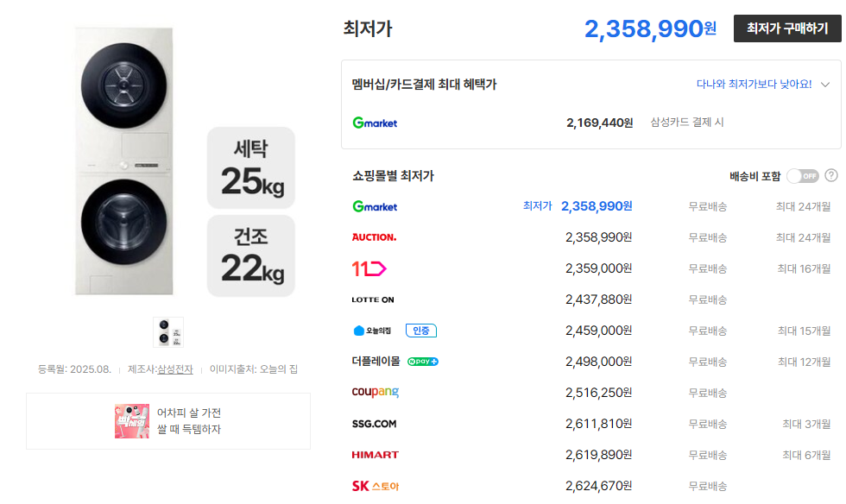This screenshot has width=846, height=504.
Task: Expand the 다나와 최저가보다 낮아요 chevron
Action: click(825, 85)
